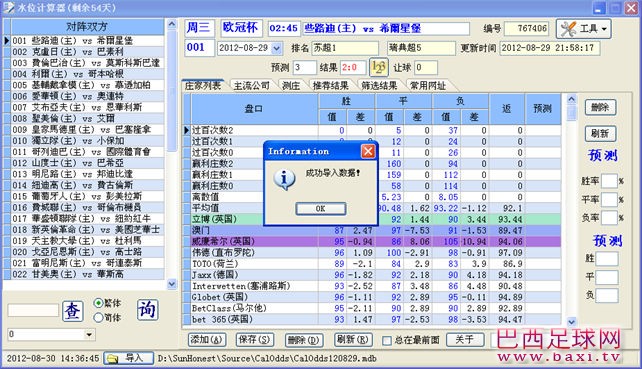Switch to the 推荐结果 tab
This screenshot has height=369, width=642.
330,85
